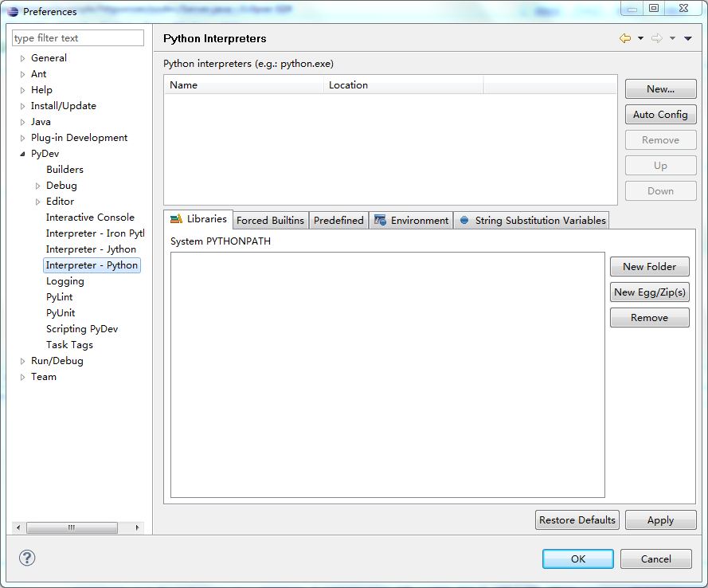Image resolution: width=708 pixels, height=588 pixels.
Task: Open the Forced Builtins tab
Action: tap(270, 221)
